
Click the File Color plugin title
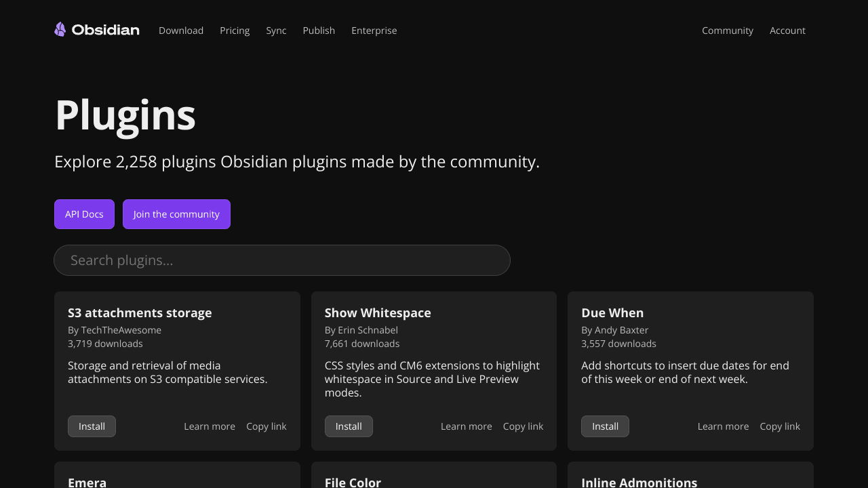click(x=353, y=483)
